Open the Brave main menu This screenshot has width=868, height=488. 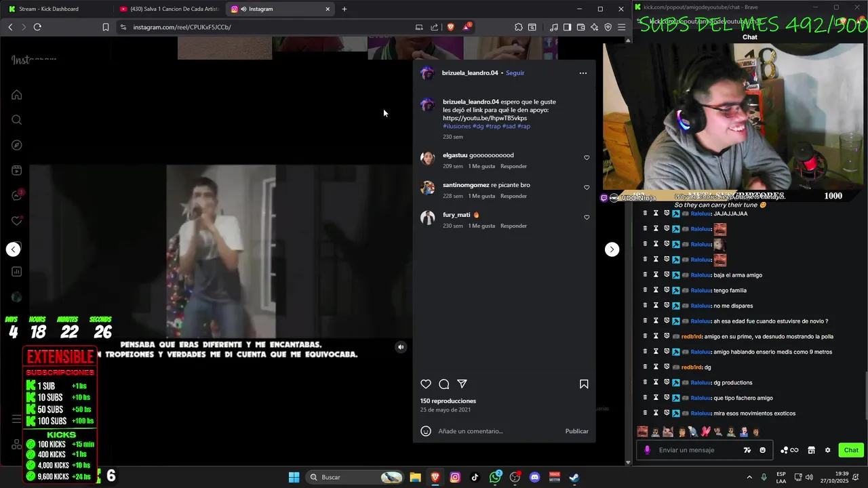621,27
